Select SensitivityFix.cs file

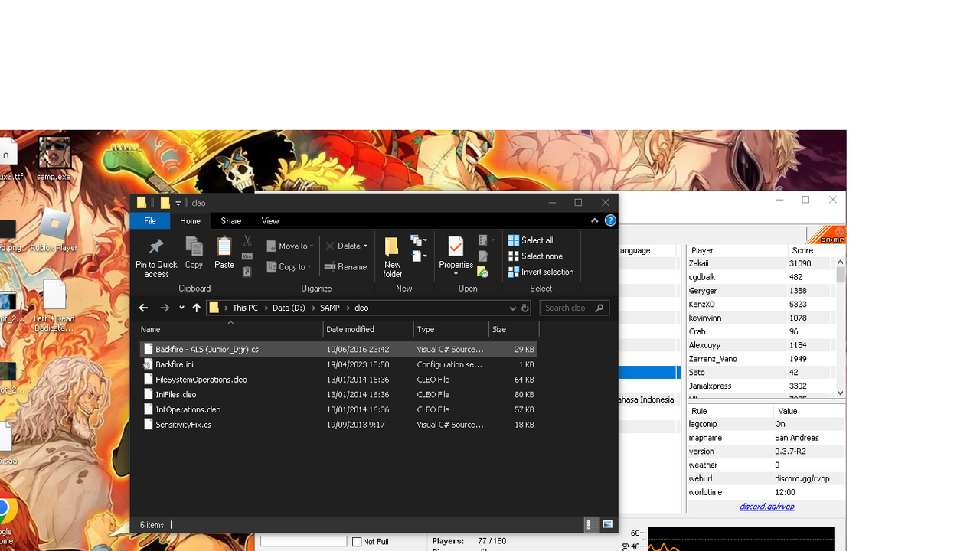[338, 425]
